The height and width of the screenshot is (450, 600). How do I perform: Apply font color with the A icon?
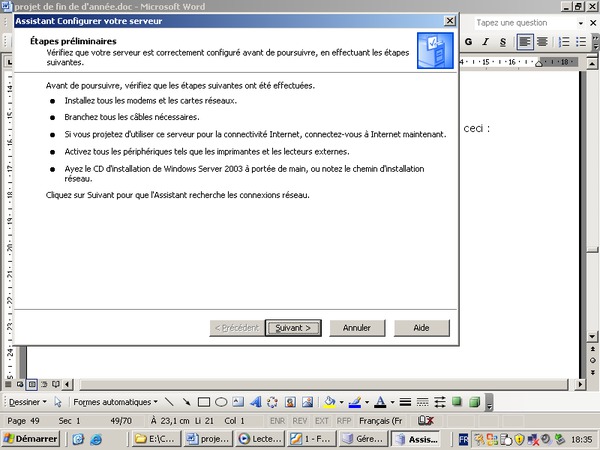(380, 402)
